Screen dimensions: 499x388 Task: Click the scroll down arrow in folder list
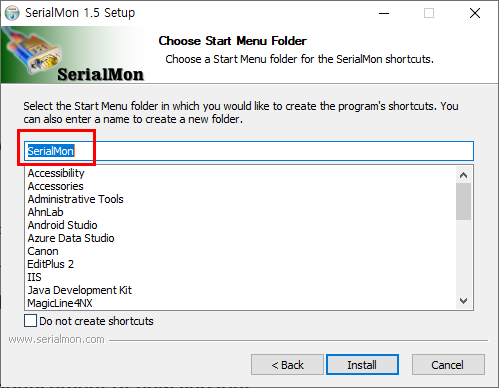tap(463, 301)
